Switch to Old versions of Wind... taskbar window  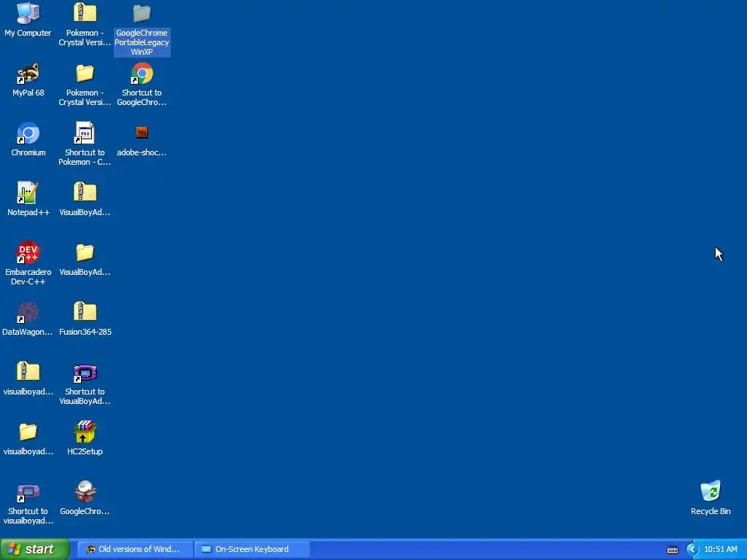135,549
